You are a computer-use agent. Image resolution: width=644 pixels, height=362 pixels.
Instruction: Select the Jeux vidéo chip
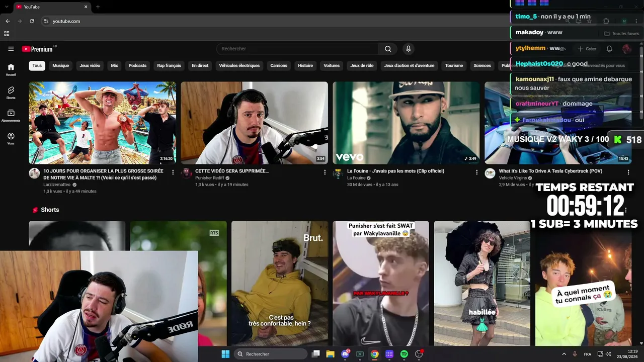[x=90, y=65]
